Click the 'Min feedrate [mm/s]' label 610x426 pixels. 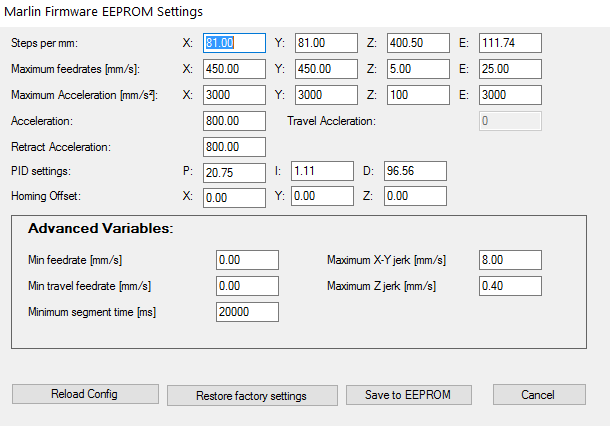pyautogui.click(x=75, y=260)
